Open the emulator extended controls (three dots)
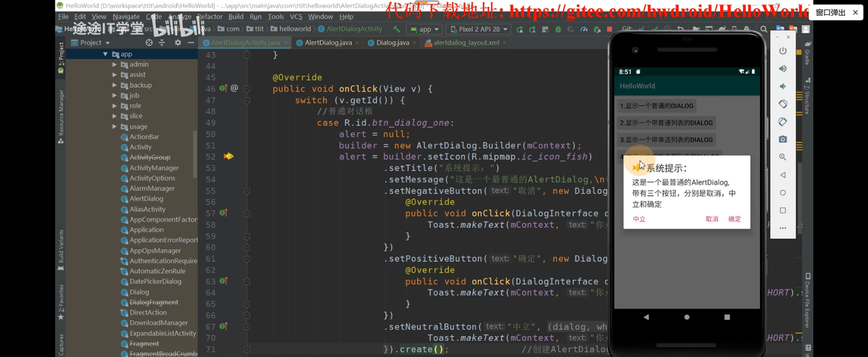 click(x=783, y=228)
